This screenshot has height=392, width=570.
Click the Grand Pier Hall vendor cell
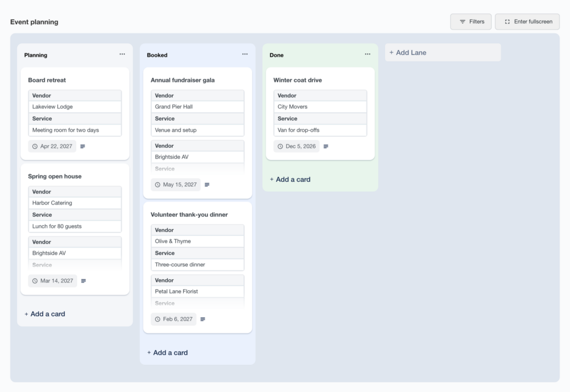(x=198, y=107)
